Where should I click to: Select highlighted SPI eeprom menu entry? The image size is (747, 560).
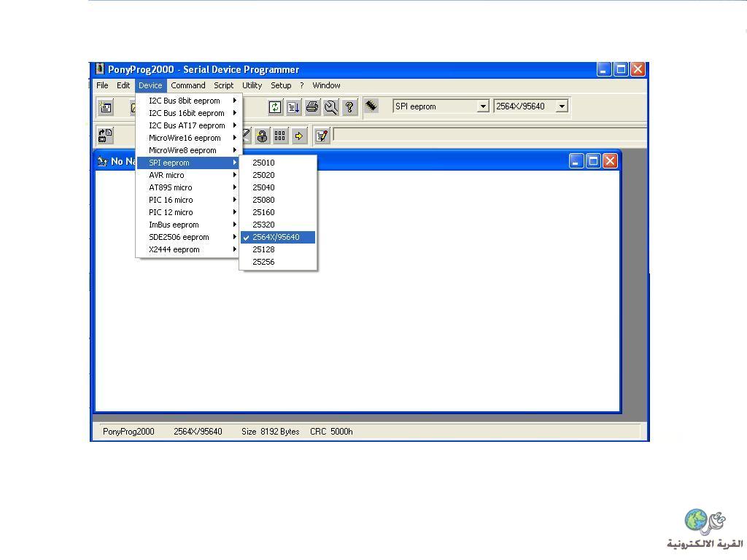point(189,163)
